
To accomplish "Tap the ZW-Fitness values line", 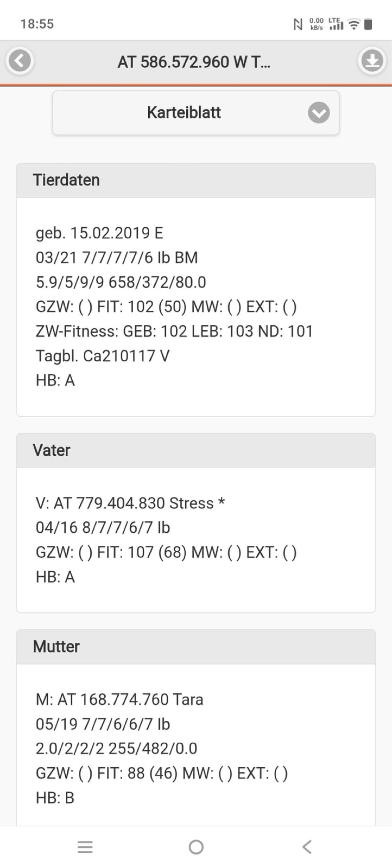I will click(x=174, y=331).
